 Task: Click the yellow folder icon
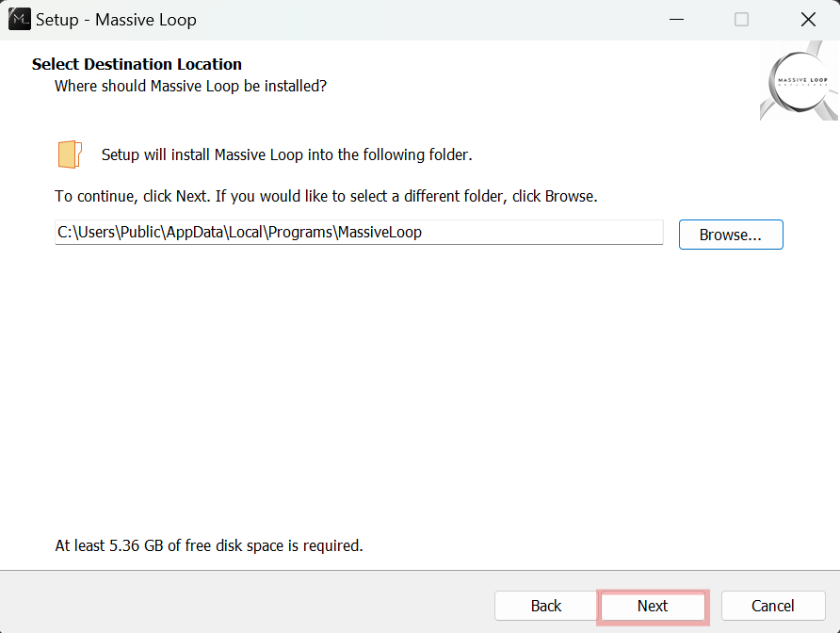point(71,154)
